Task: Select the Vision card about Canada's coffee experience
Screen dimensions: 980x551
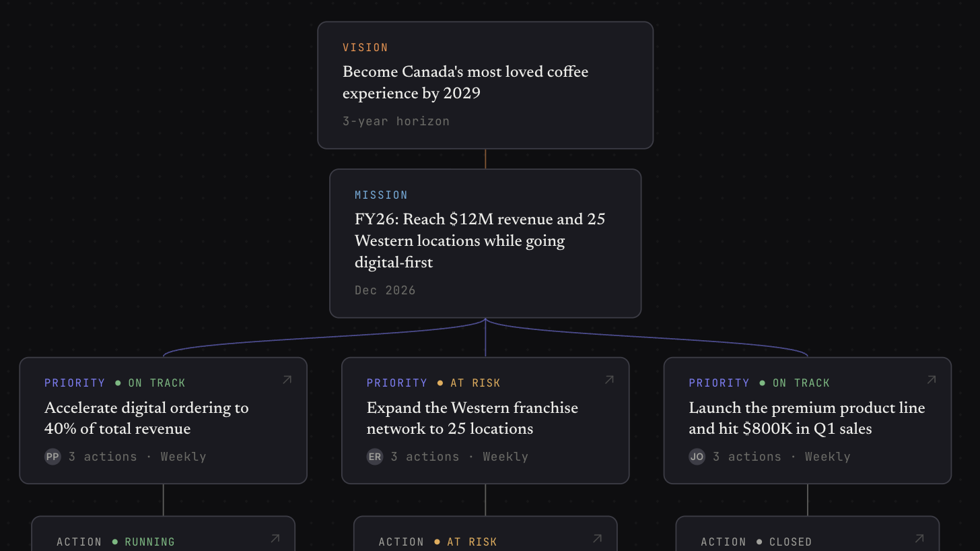Action: 485,85
